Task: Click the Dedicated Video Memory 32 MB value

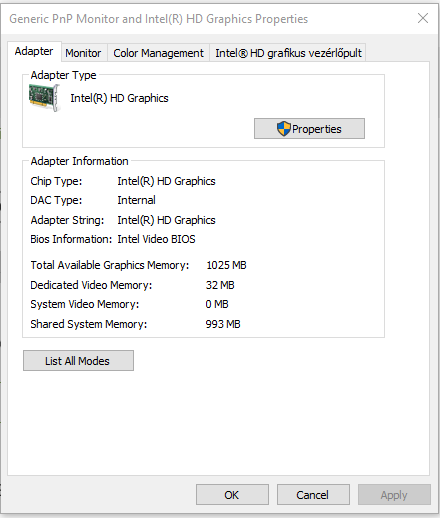Action: tap(220, 285)
